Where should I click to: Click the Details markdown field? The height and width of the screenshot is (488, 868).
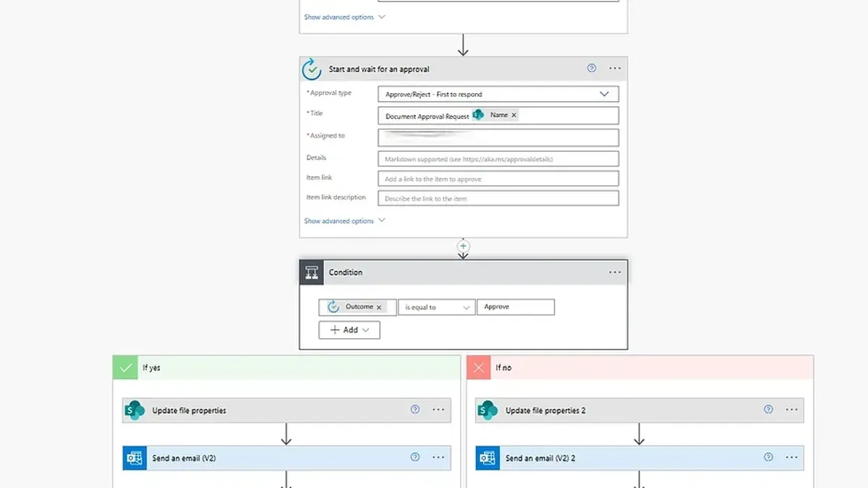pos(498,159)
